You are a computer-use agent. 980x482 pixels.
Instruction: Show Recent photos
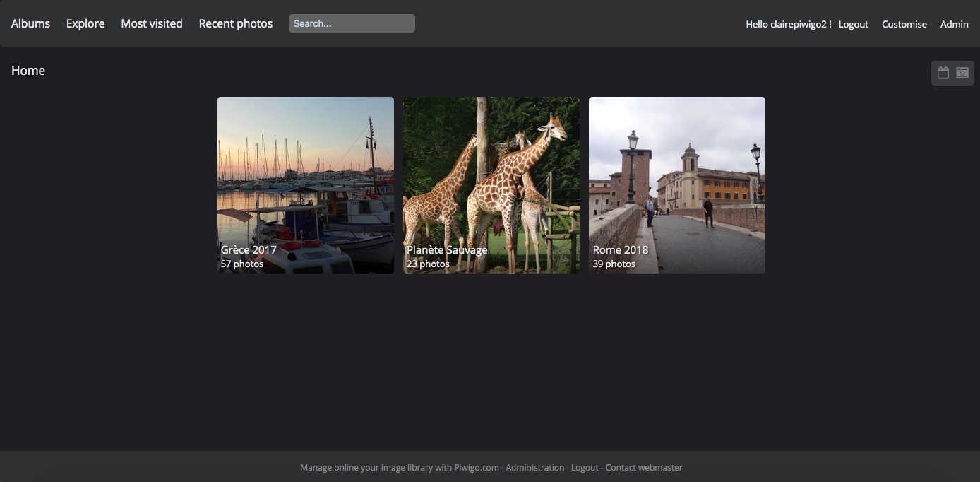[236, 23]
